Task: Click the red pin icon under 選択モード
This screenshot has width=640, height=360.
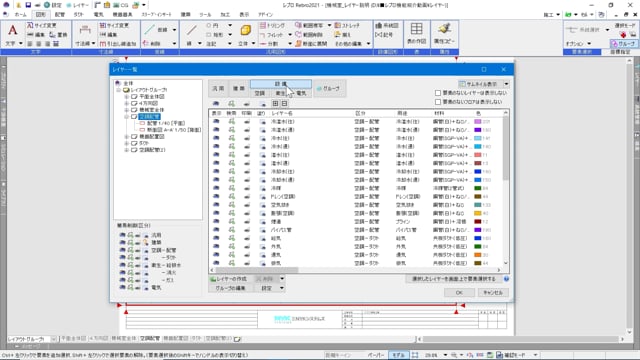Action: coord(623,34)
